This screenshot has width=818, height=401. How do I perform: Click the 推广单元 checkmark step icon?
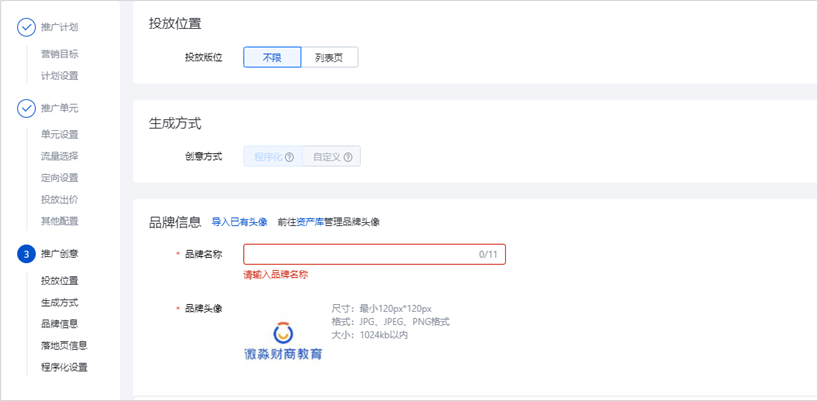26,108
